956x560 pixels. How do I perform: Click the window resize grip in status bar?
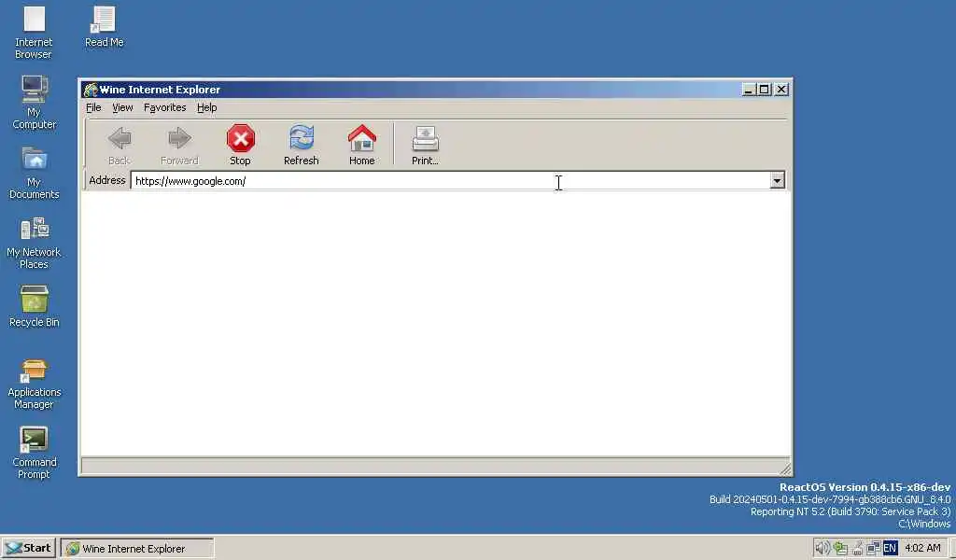784,468
